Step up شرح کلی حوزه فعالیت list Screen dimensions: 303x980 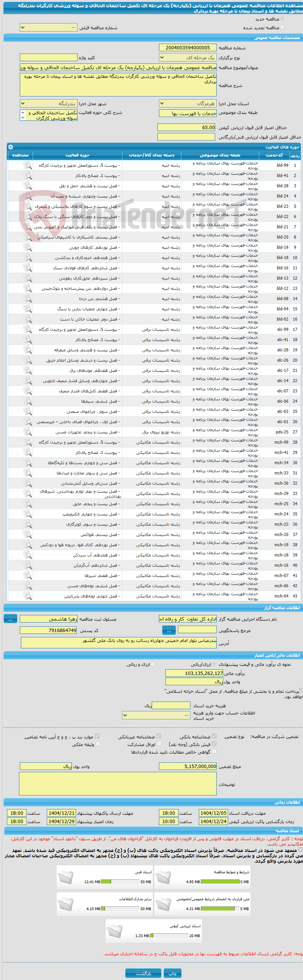(23, 112)
